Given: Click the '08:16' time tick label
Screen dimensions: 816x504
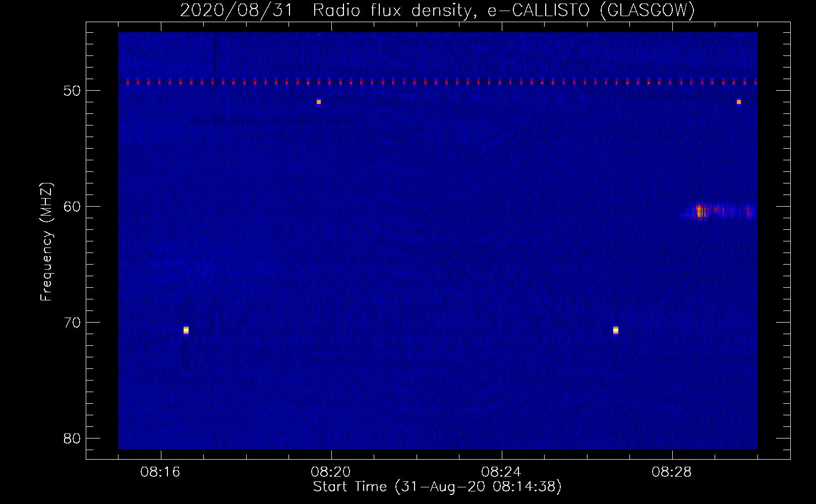Looking at the screenshot, I should pyautogui.click(x=160, y=472).
